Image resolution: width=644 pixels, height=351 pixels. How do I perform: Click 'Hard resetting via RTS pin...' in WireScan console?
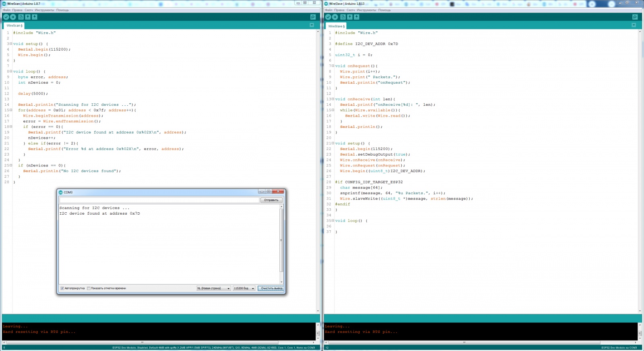coord(39,332)
